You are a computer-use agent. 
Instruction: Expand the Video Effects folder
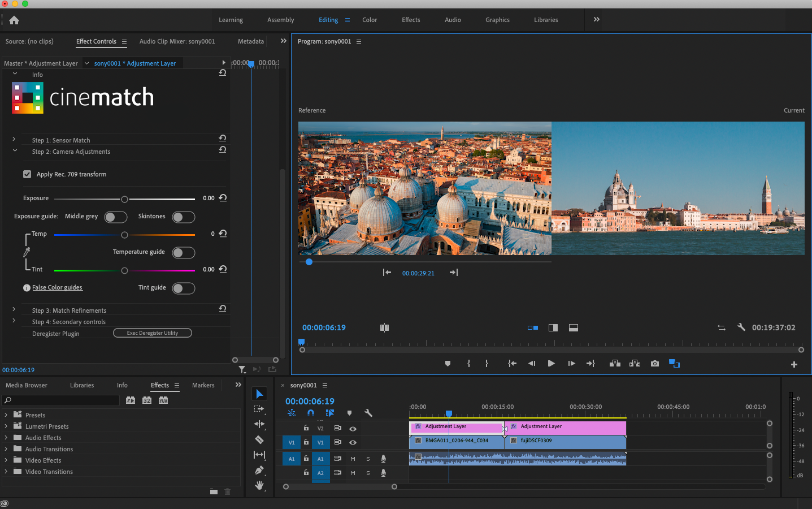click(x=6, y=460)
